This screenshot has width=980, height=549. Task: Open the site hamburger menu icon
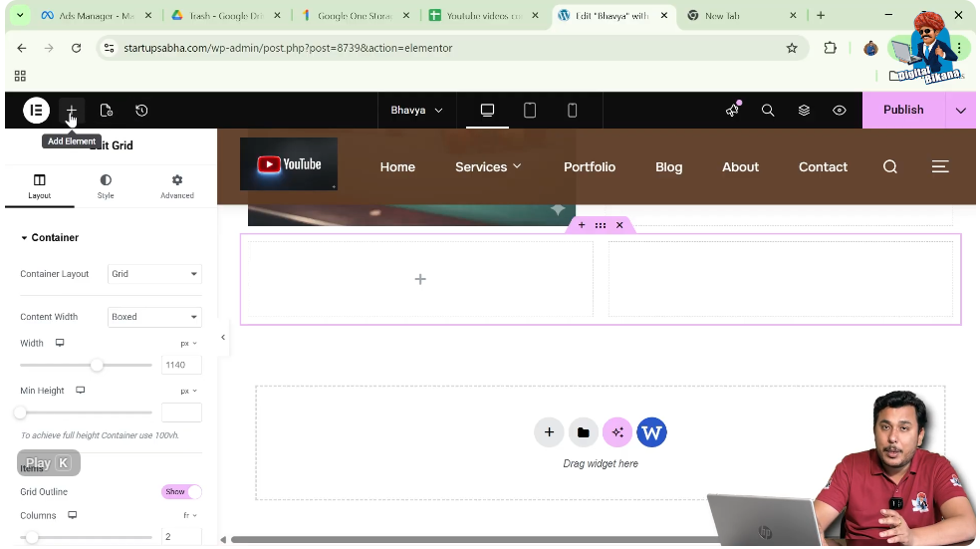[x=940, y=166]
